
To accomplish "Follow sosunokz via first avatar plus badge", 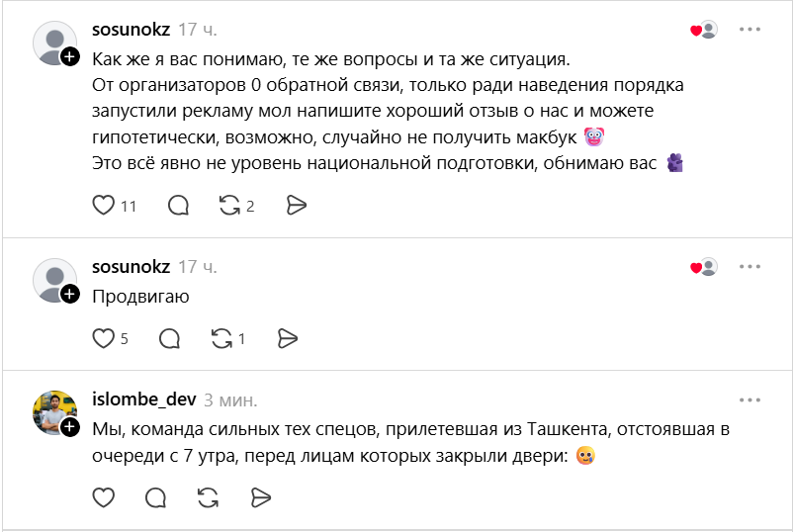I will 70,56.
